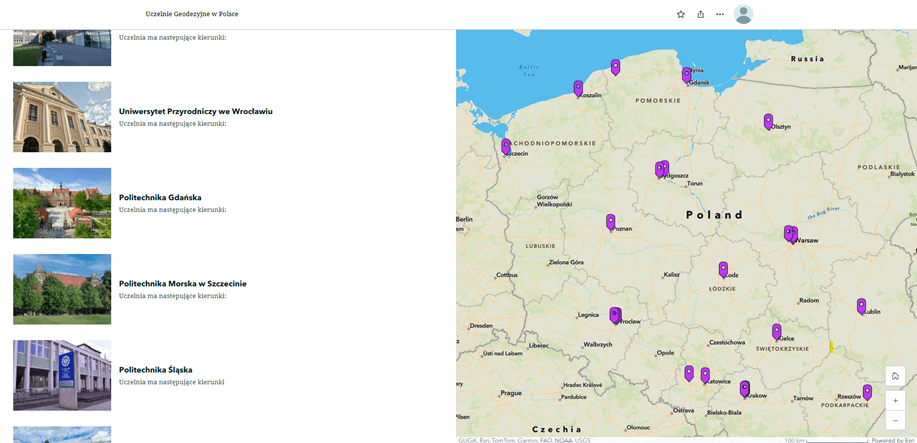Image resolution: width=917 pixels, height=443 pixels.
Task: Select the purple pin near Łódź
Action: click(723, 269)
